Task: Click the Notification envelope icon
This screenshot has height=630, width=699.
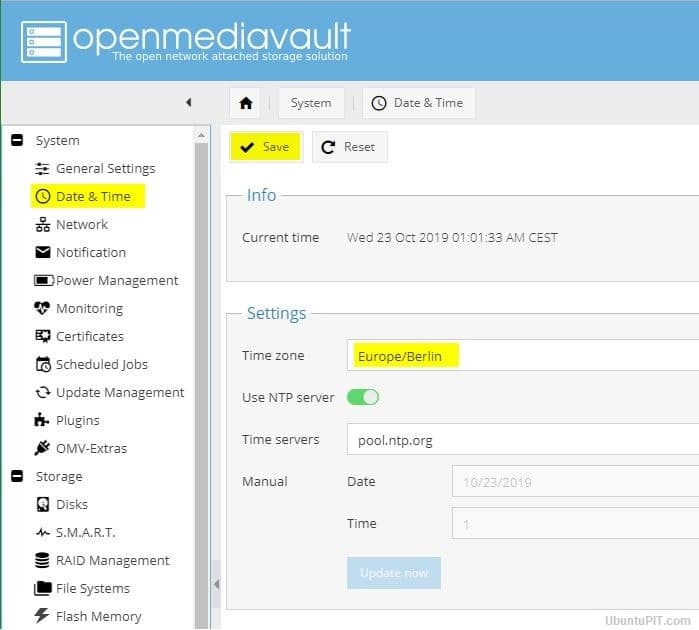Action: 43,253
